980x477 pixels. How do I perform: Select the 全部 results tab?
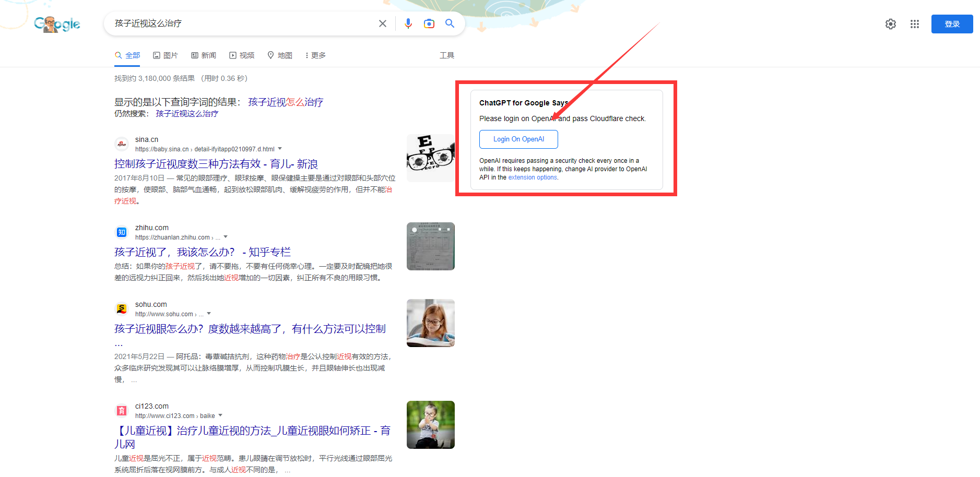[x=127, y=55]
